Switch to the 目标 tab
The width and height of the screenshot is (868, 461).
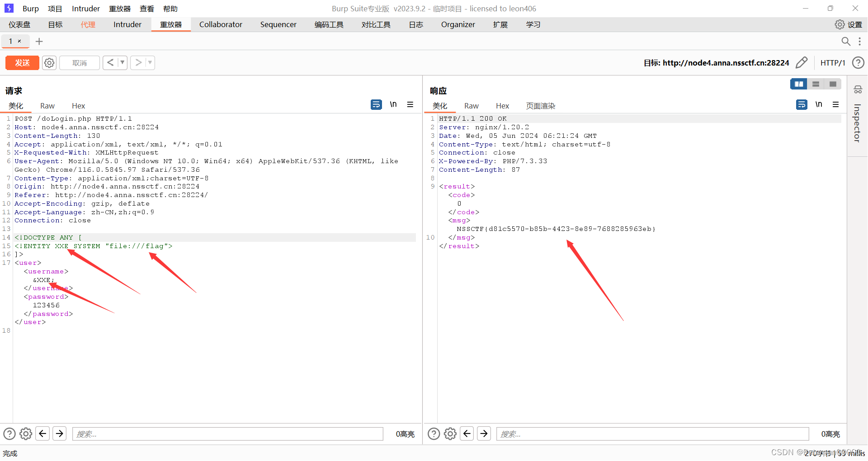tap(56, 24)
